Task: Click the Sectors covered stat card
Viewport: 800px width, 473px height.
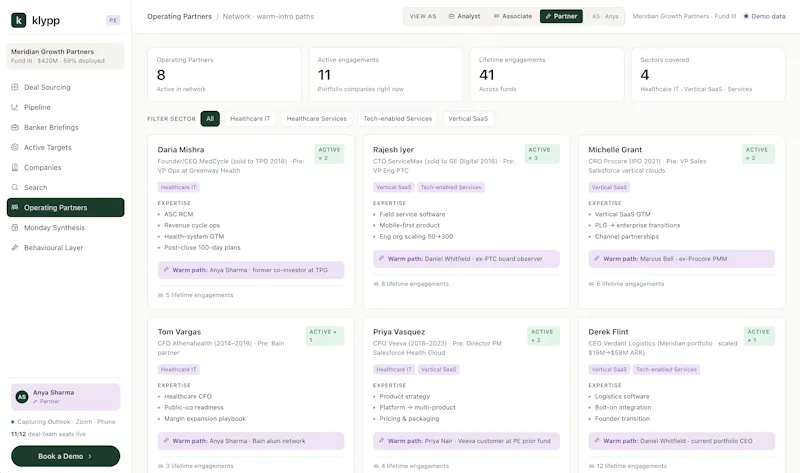Action: [708, 74]
